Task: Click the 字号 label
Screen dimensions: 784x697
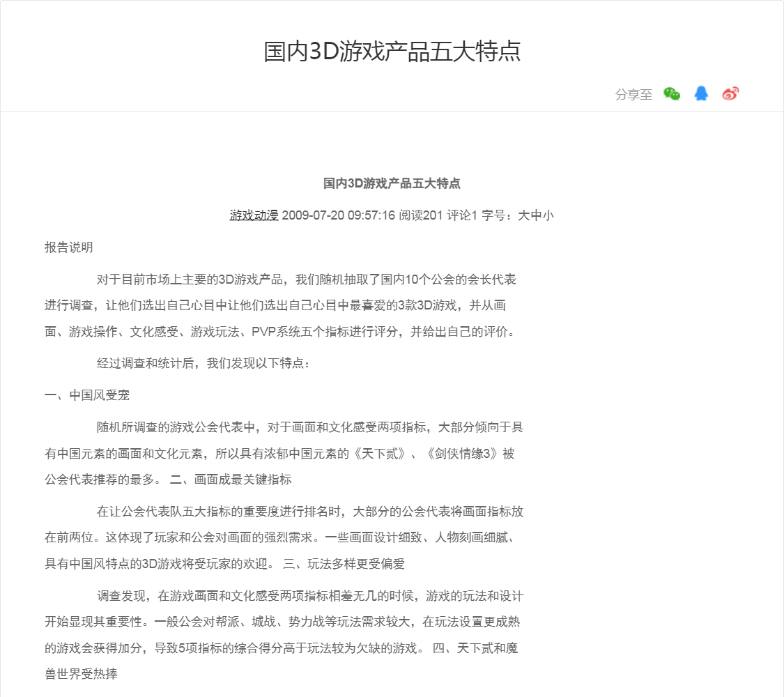Action: (x=498, y=215)
